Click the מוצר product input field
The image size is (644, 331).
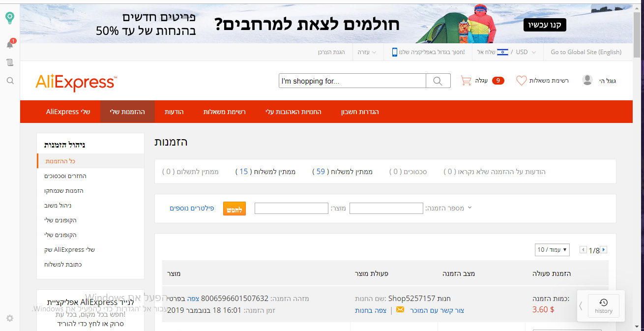292,209
